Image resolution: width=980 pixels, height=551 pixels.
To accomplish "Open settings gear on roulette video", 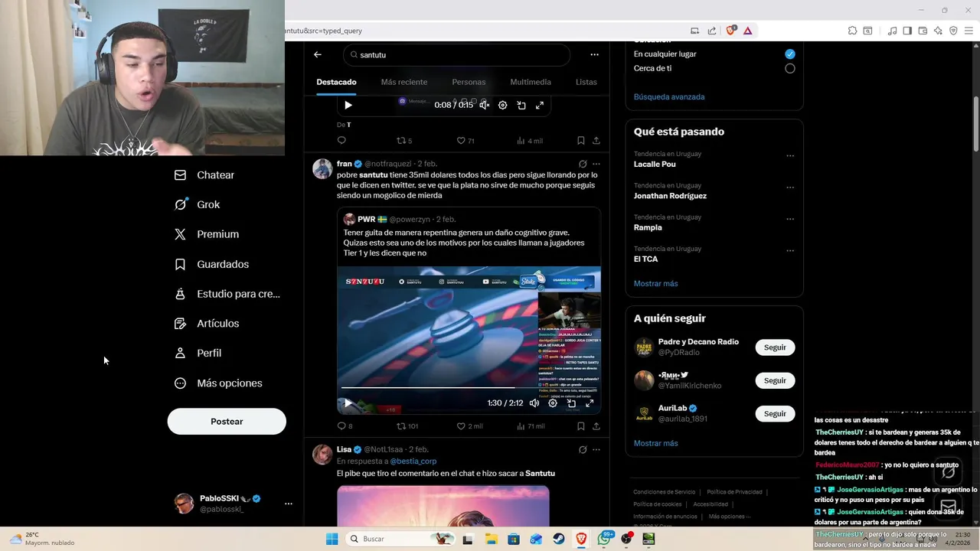I will pyautogui.click(x=553, y=403).
